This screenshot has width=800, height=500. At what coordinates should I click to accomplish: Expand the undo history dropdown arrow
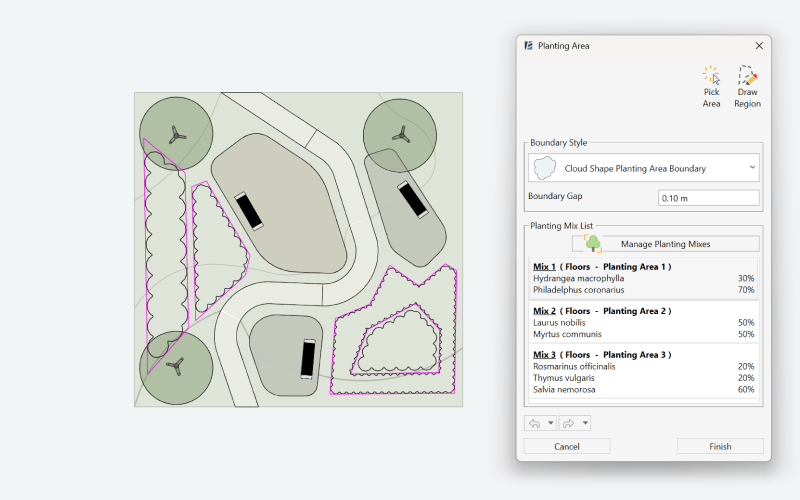pyautogui.click(x=551, y=423)
